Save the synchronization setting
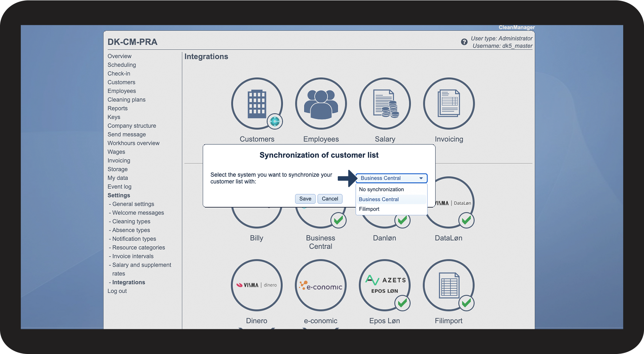644x354 pixels. (x=305, y=199)
